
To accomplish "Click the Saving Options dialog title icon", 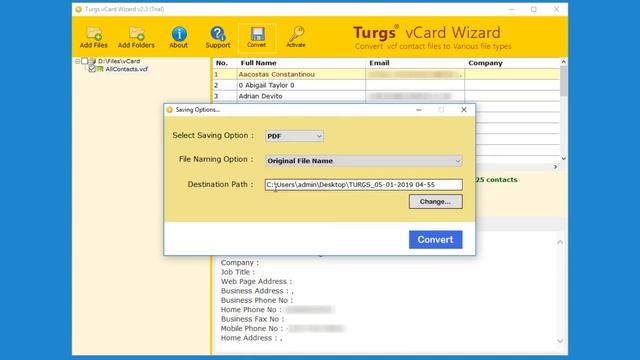I will (170, 110).
